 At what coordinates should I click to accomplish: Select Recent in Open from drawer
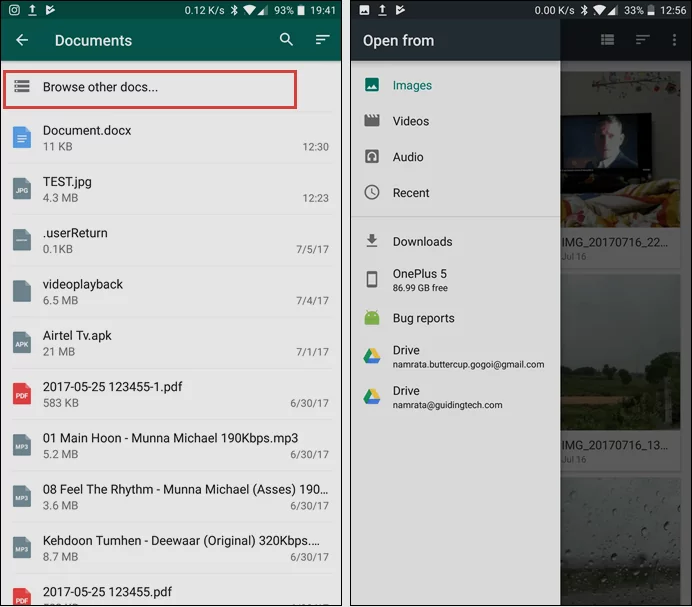(455, 193)
